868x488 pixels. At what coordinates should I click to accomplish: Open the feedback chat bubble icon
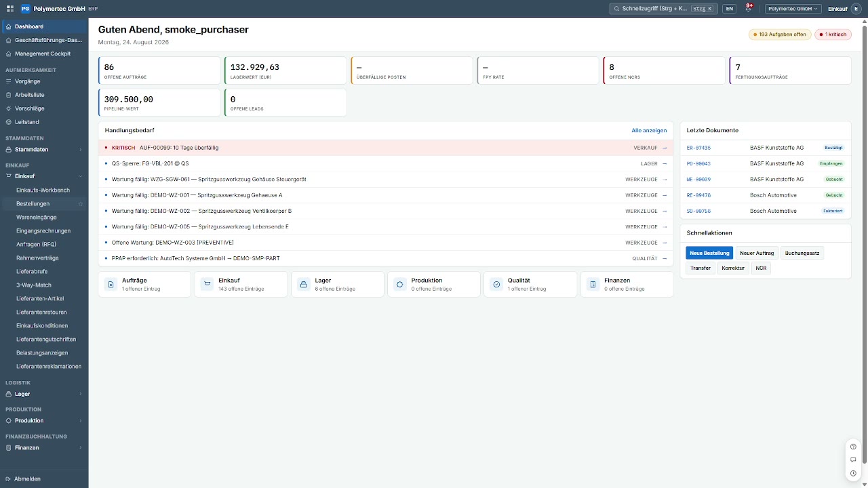pyautogui.click(x=853, y=460)
